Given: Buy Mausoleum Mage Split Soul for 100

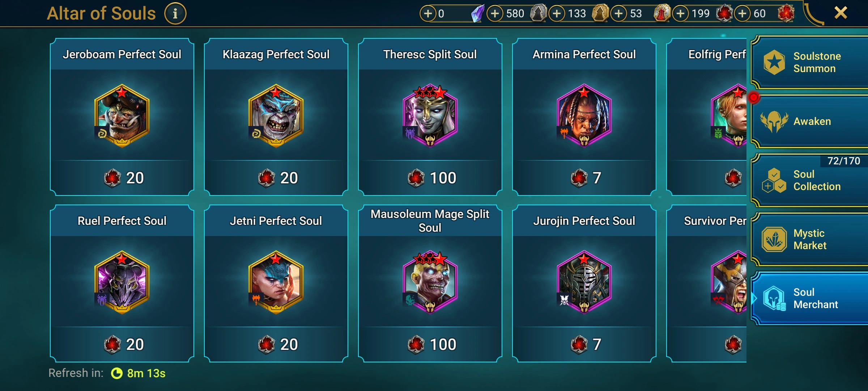Looking at the screenshot, I should (x=430, y=344).
